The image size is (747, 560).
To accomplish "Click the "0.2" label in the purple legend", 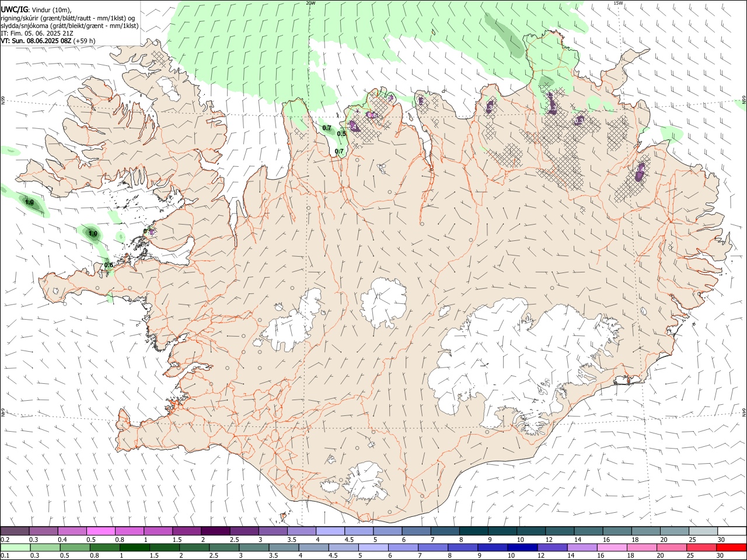I will pos(5,540).
